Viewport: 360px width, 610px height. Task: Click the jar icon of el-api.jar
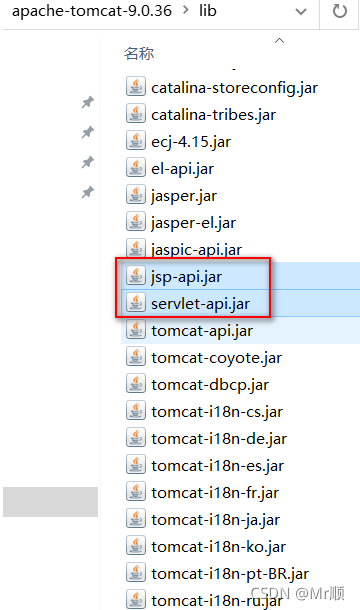coord(136,168)
